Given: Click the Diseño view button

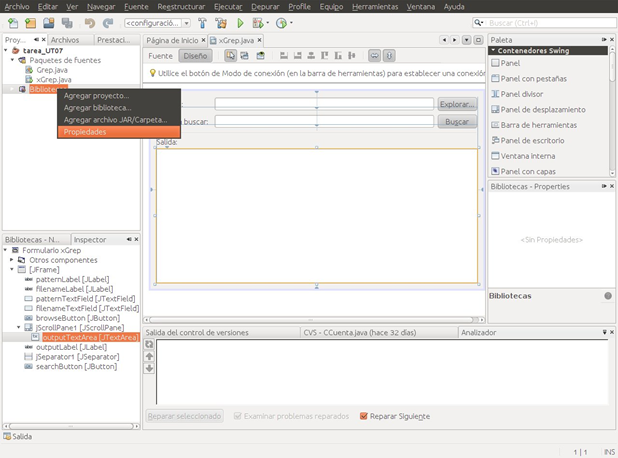Looking at the screenshot, I should tap(195, 56).
